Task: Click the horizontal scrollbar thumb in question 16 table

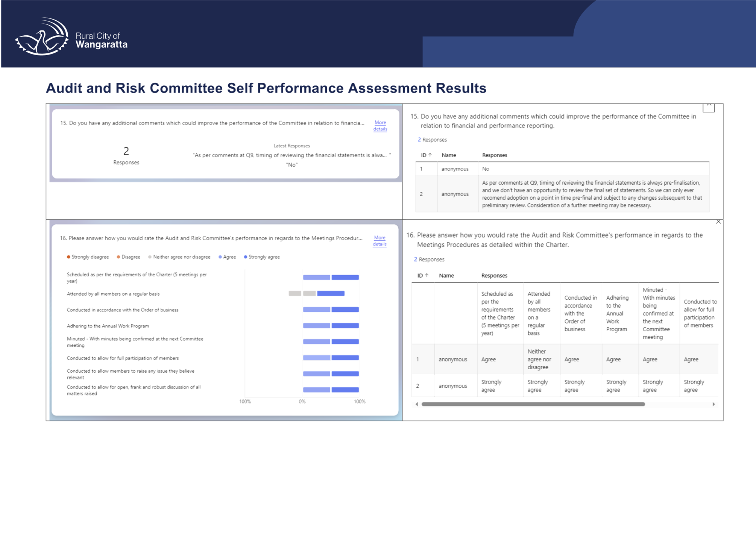Action: click(x=533, y=404)
